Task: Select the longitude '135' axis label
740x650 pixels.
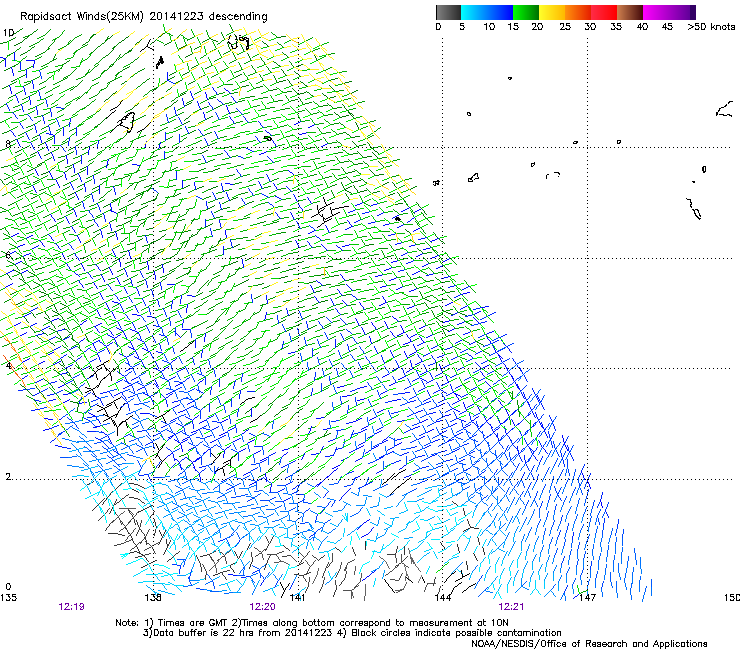Action: (8, 597)
